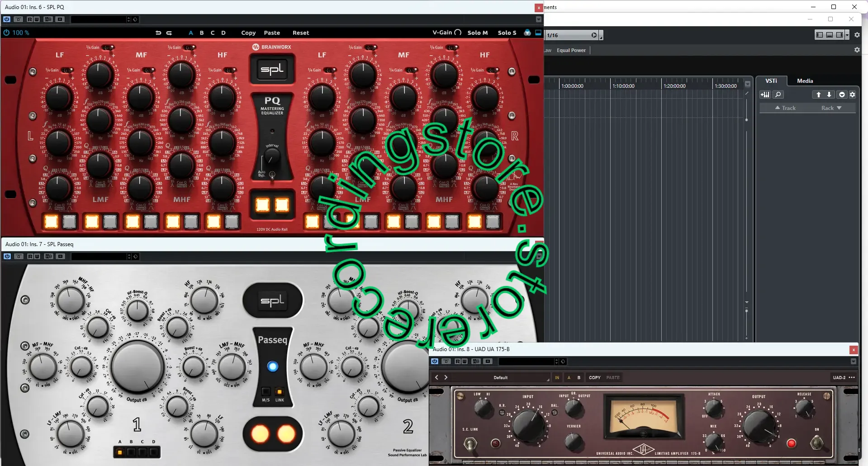Click Paste in SPL PQ toolbar
Viewport: 868px width, 466px height.
(x=272, y=33)
